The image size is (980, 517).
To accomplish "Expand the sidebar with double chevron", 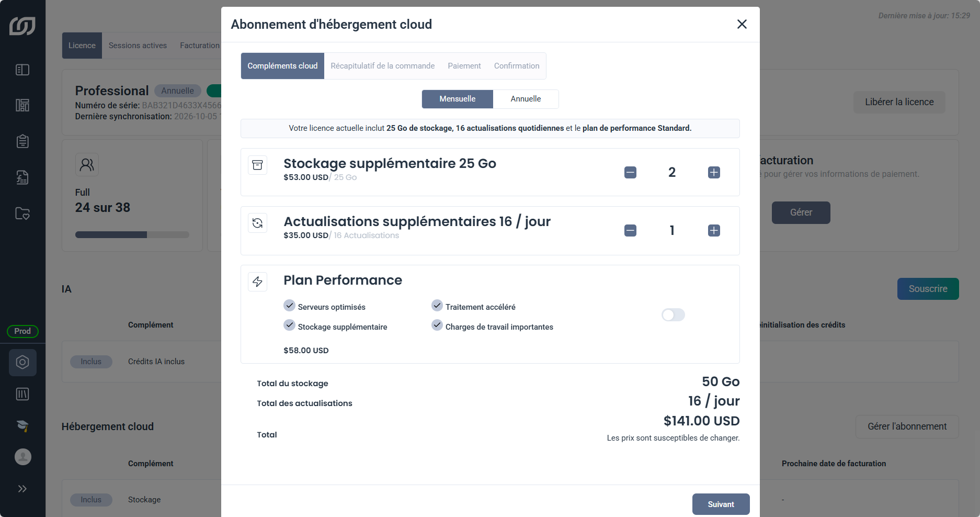I will [x=22, y=489].
